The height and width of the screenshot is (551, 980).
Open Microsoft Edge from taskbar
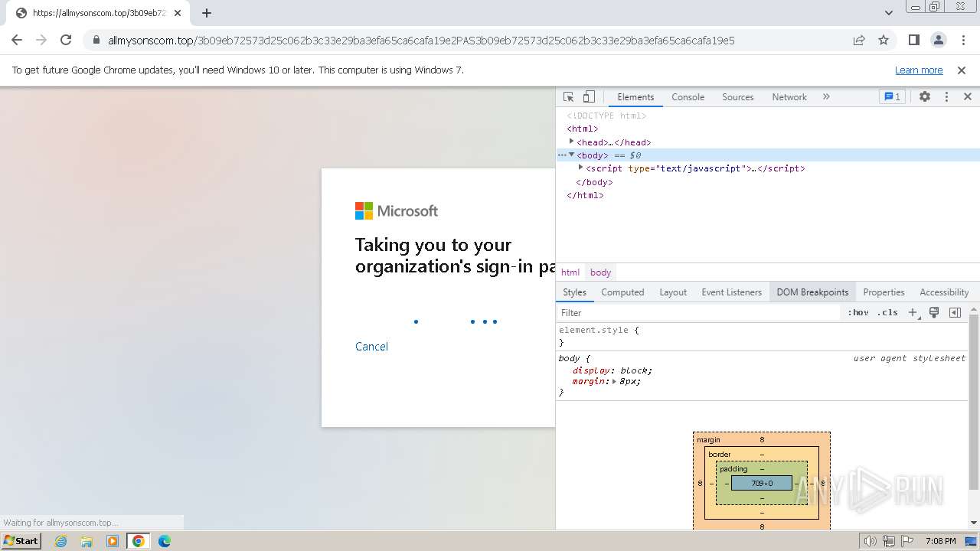[x=165, y=541]
